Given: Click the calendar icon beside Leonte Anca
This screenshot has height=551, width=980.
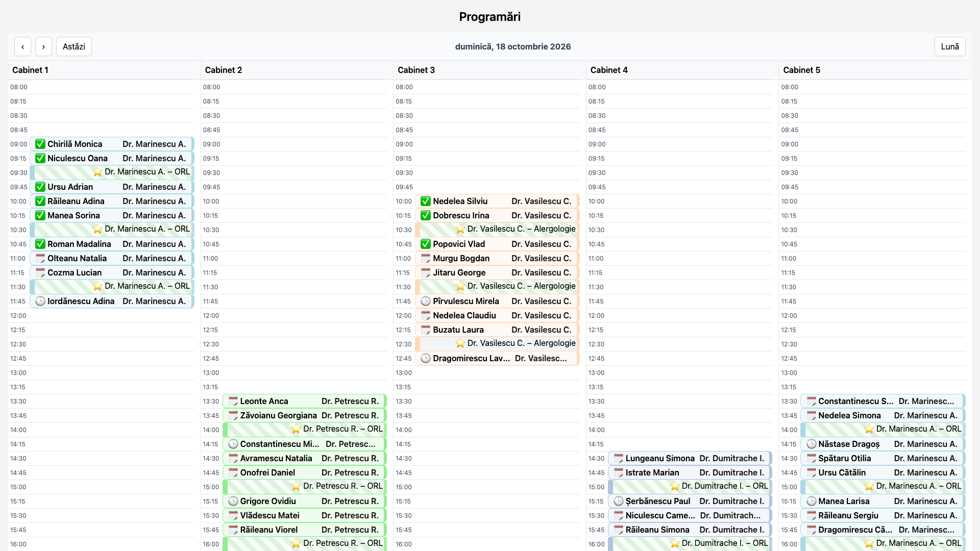Looking at the screenshot, I should 233,401.
